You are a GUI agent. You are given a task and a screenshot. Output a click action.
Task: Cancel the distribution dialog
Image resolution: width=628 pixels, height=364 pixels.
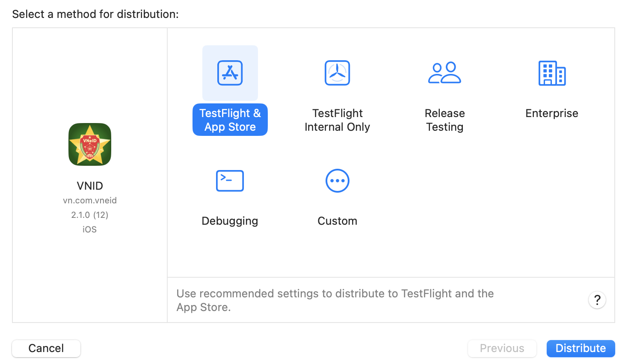[x=46, y=348]
